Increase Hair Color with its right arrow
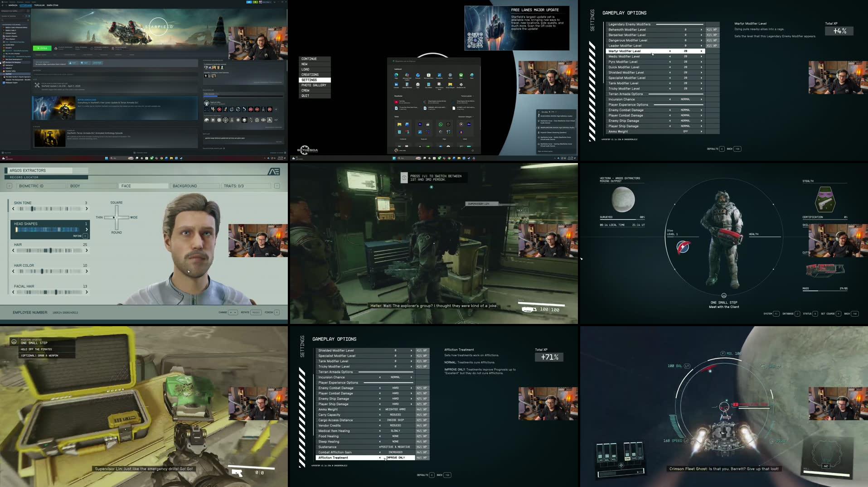The height and width of the screenshot is (487, 868). pyautogui.click(x=87, y=271)
